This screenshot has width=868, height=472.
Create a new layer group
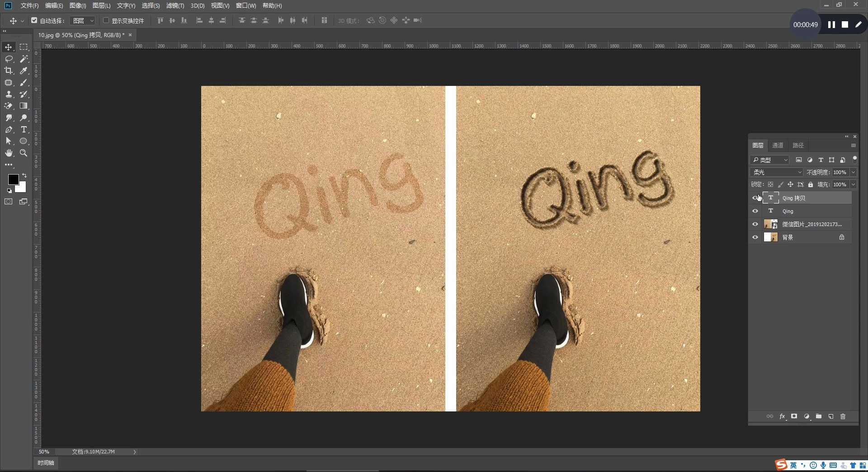pyautogui.click(x=819, y=416)
